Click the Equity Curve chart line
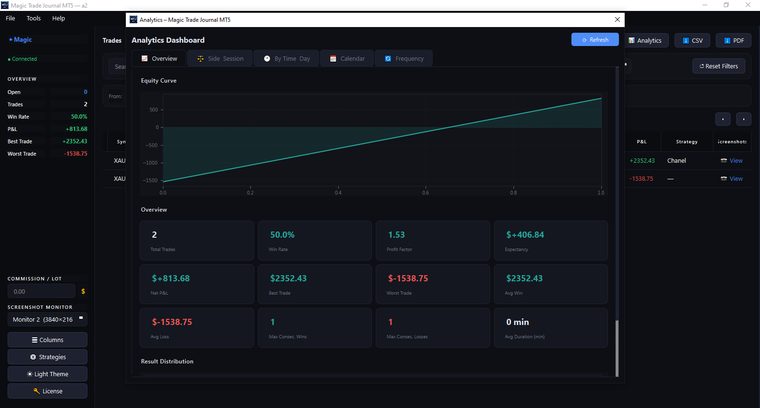 tap(382, 140)
